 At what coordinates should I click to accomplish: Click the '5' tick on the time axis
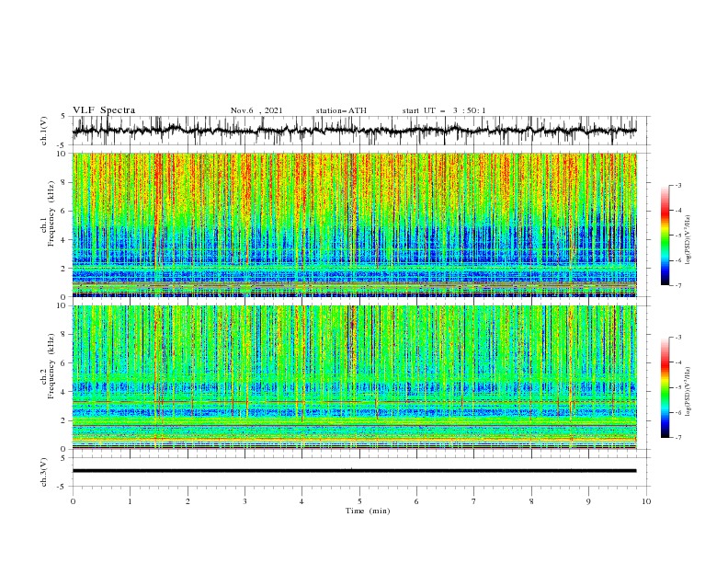[x=359, y=501]
